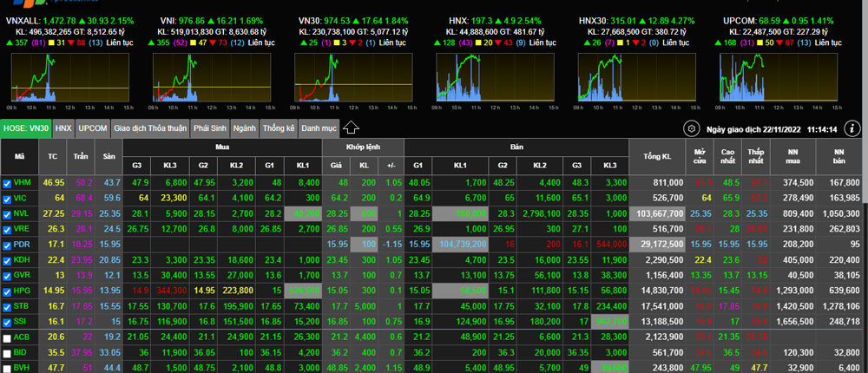Check the ACB stock checkbox
This screenshot has width=868, height=373.
(8, 337)
